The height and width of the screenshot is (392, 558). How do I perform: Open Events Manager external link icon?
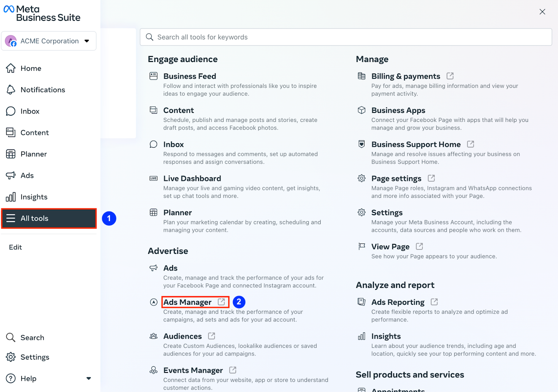(x=233, y=370)
